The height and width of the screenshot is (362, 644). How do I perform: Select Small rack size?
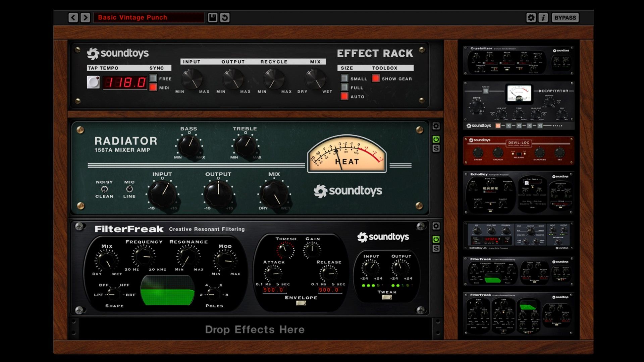click(344, 78)
